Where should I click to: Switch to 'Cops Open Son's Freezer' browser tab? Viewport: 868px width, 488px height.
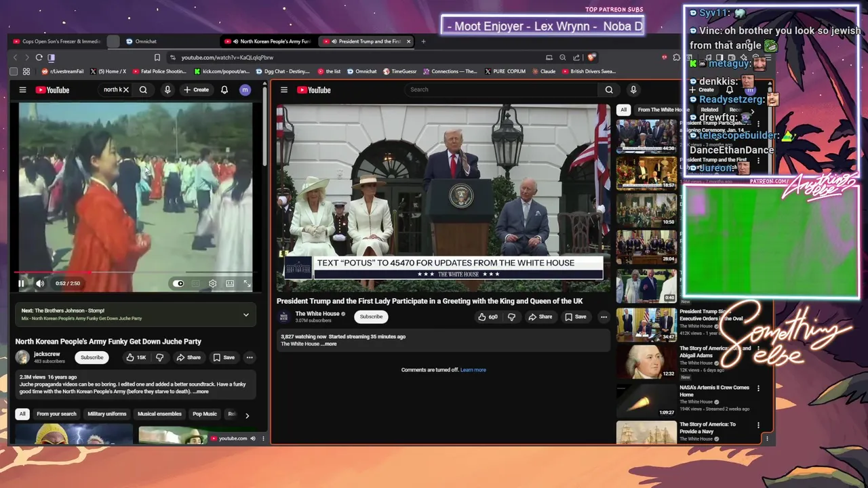(57, 41)
